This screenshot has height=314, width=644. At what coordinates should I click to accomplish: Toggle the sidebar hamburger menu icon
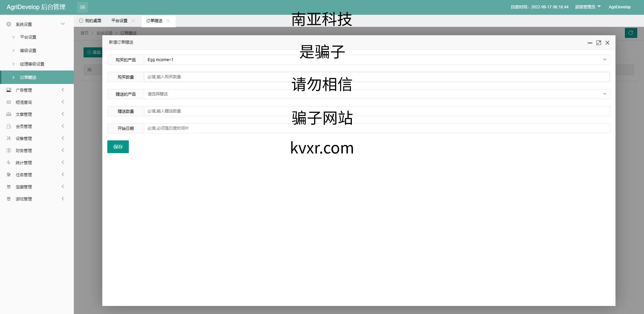(x=83, y=7)
